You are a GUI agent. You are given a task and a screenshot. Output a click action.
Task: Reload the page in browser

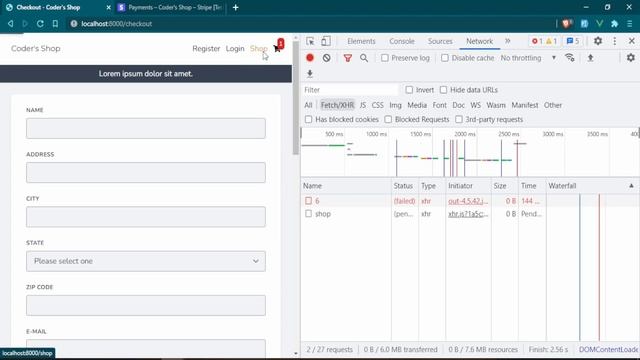coord(40,24)
